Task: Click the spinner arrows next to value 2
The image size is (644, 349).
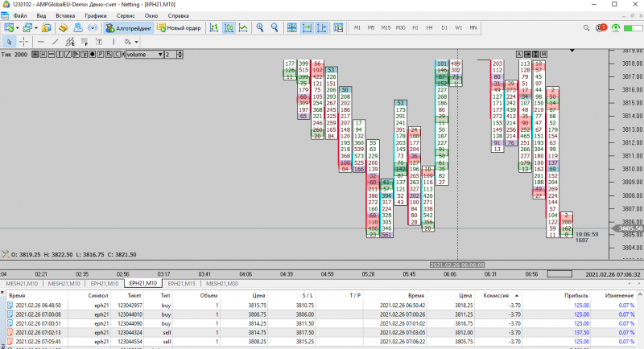Action: 180,54
